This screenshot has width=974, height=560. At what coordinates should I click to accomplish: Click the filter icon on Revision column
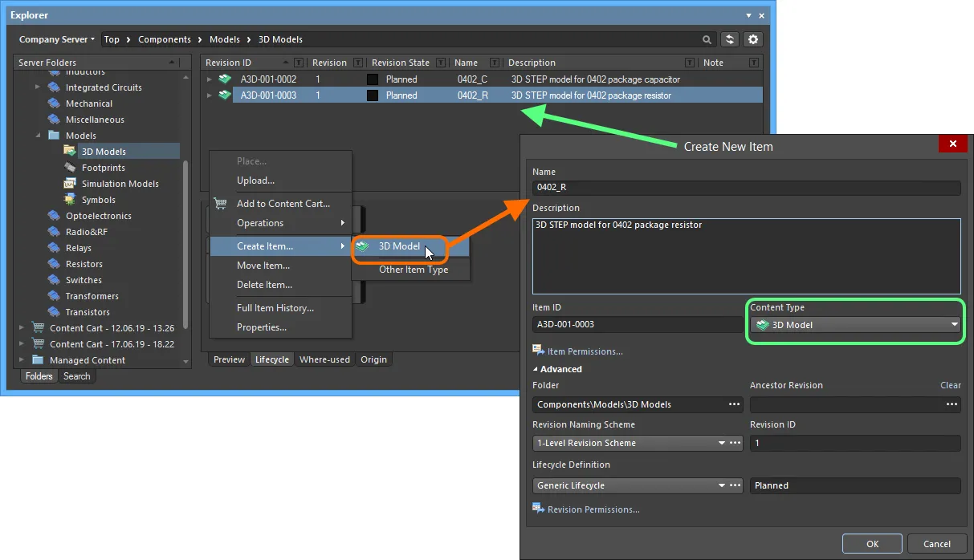click(357, 63)
